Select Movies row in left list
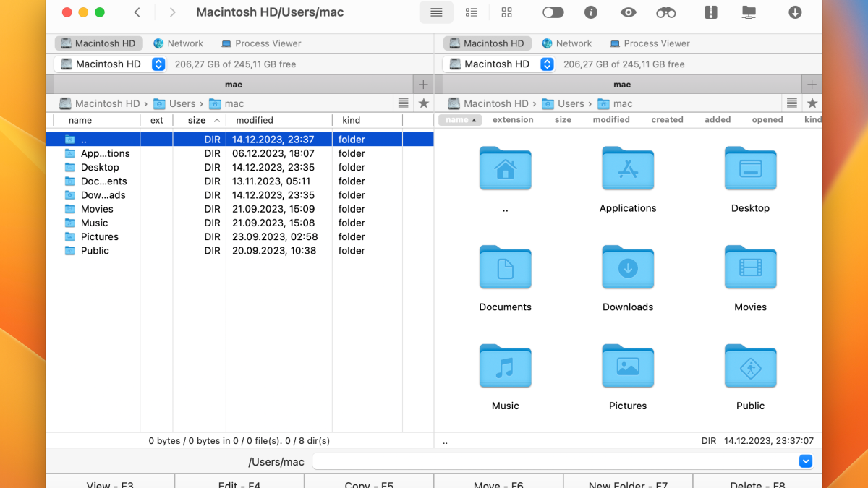The height and width of the screenshot is (488, 868). [x=239, y=209]
